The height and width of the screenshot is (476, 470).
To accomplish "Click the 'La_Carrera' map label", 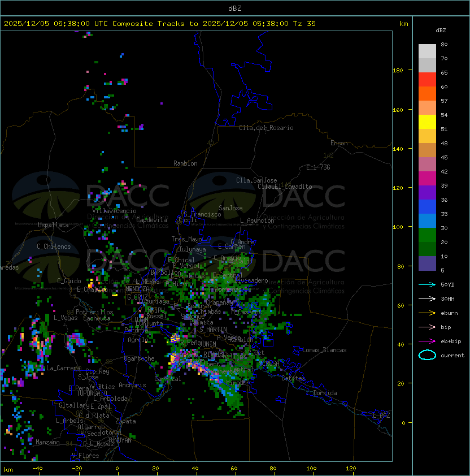I will coord(63,368).
